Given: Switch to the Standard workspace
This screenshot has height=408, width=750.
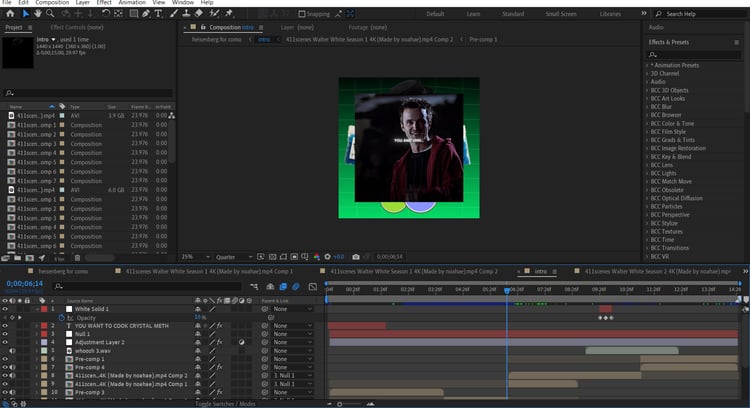Looking at the screenshot, I should 513,14.
